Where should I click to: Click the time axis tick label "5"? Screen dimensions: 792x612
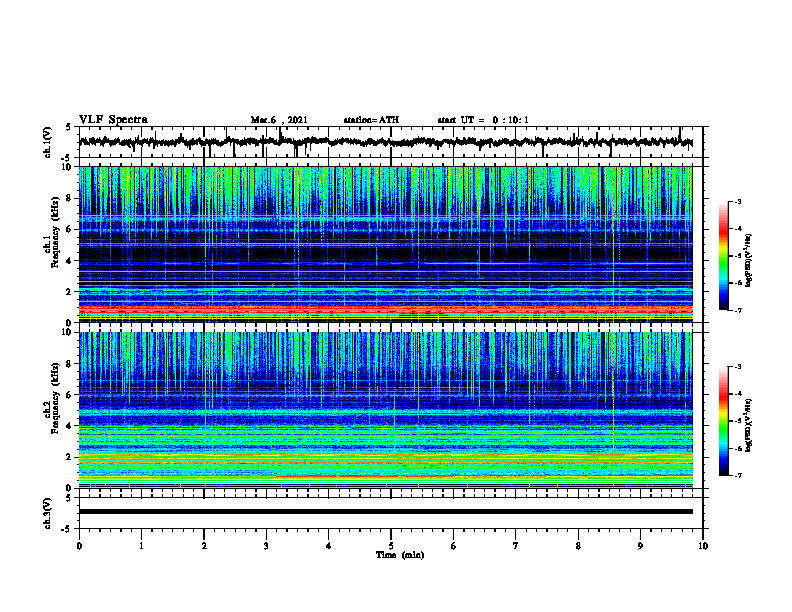pyautogui.click(x=391, y=546)
